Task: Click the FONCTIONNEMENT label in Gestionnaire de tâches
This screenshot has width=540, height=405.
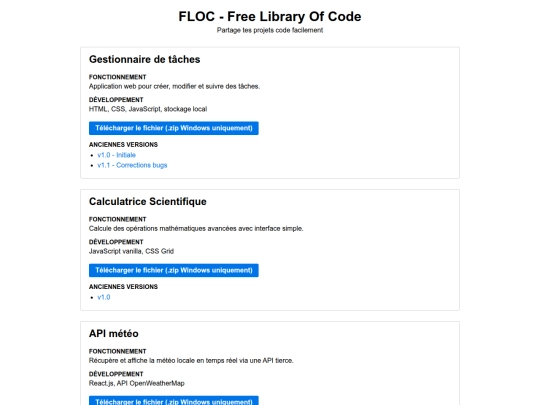Action: tap(117, 77)
